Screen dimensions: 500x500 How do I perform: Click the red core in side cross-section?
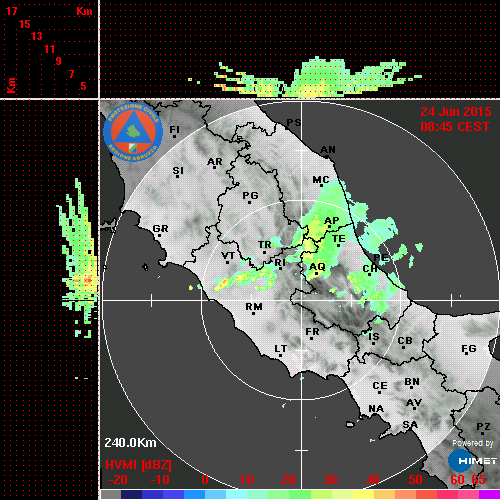87,281
